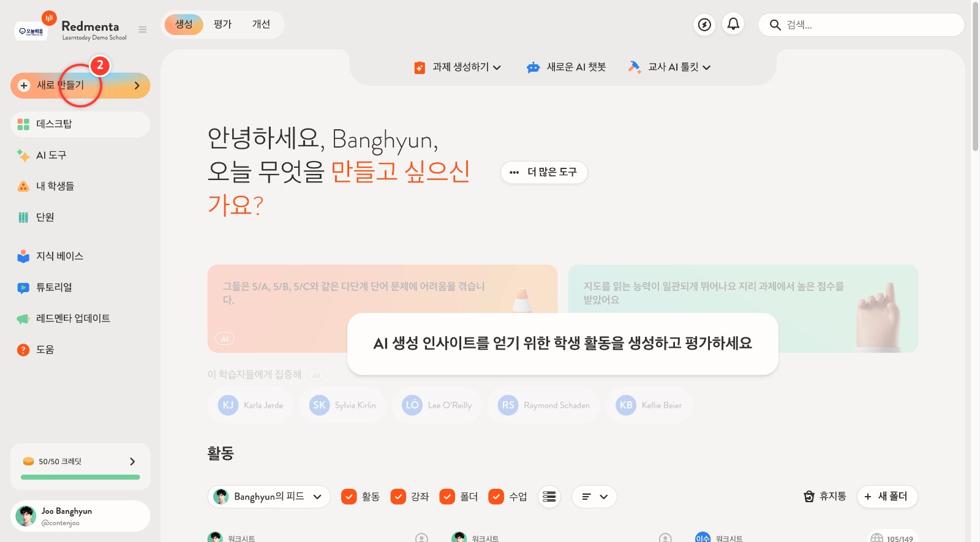The height and width of the screenshot is (542, 980).
Task: Click the lightning bolt quick action icon
Action: [x=705, y=24]
